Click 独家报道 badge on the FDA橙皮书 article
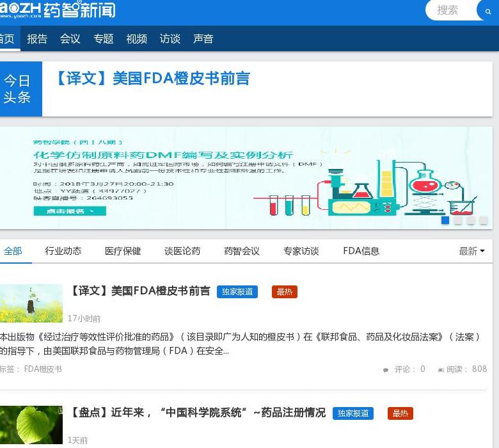 click(x=237, y=292)
